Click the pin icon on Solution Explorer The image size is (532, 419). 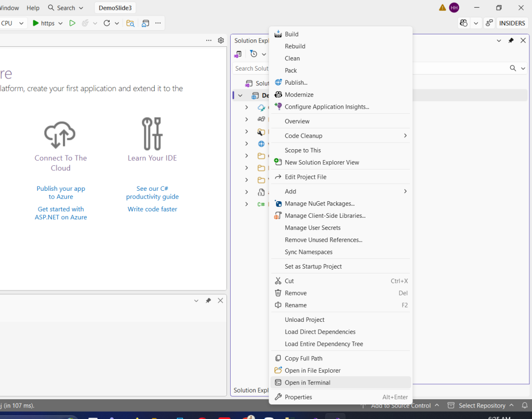tap(511, 41)
